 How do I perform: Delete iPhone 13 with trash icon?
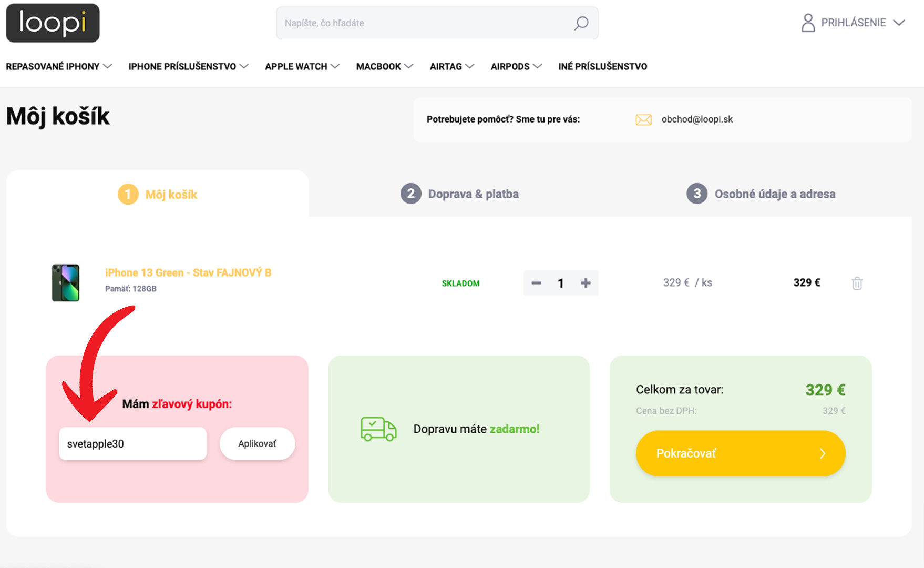pos(857,283)
